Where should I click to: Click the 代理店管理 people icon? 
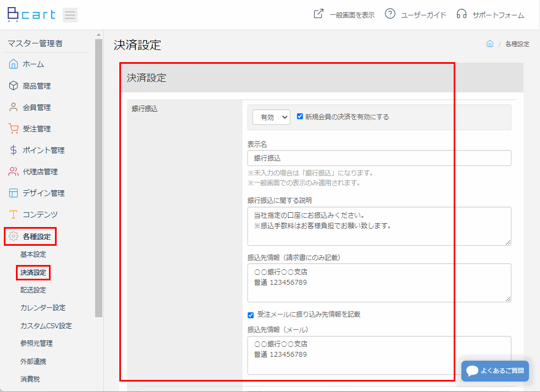point(13,172)
